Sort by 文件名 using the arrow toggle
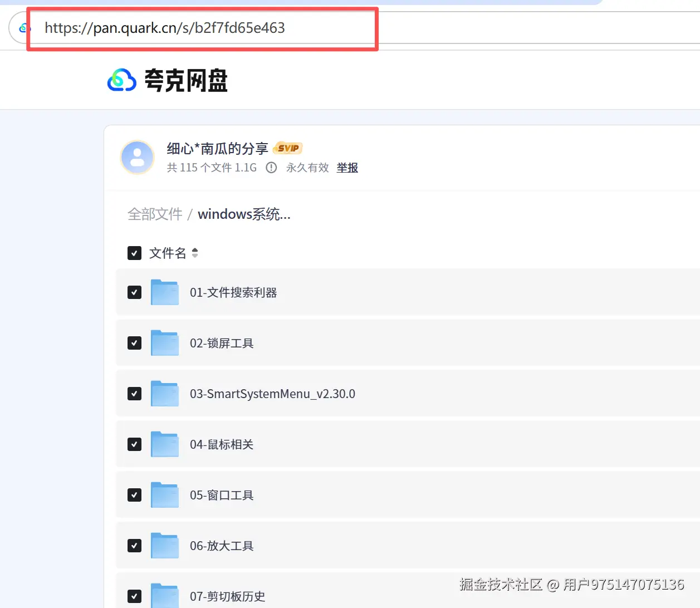This screenshot has height=608, width=700. 195,253
